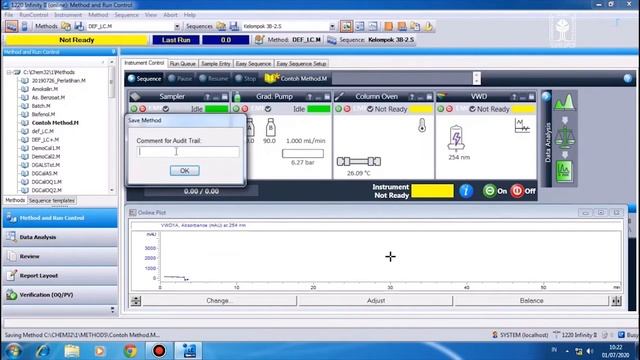Turn Grad. Pump off with red button
Viewport: 640px width, 360px height.
pyautogui.click(x=244, y=109)
